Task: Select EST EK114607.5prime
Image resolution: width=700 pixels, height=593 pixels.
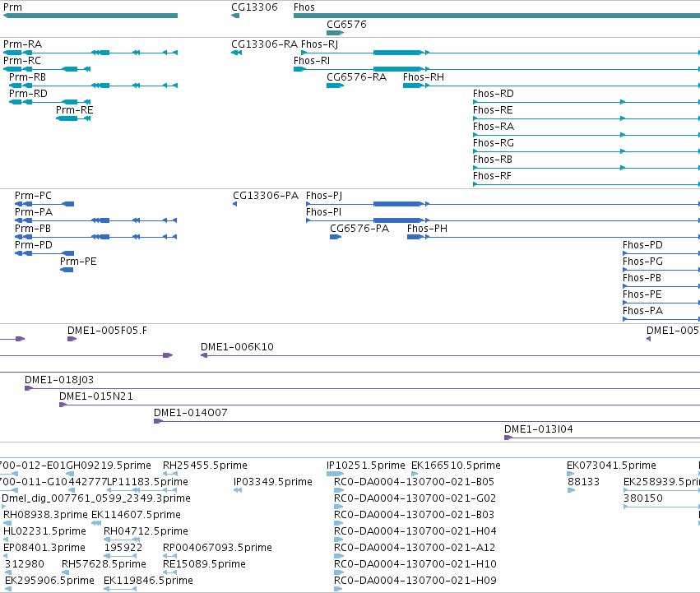Action: pyautogui.click(x=96, y=523)
